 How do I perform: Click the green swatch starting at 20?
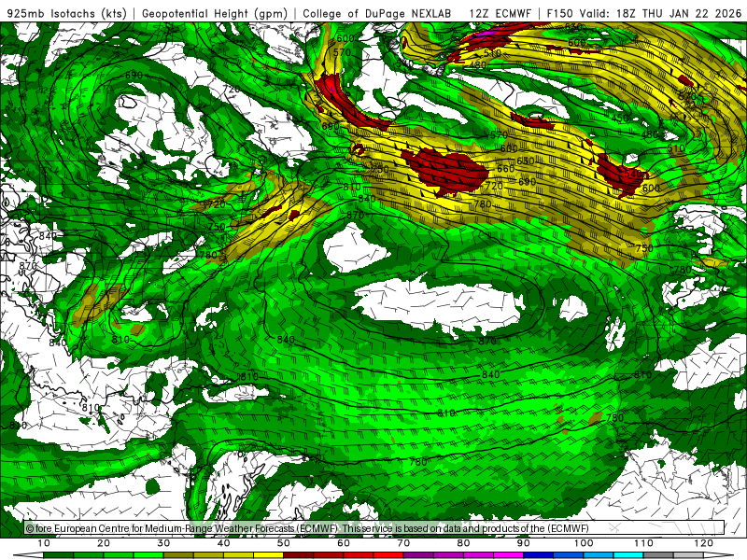(x=119, y=555)
